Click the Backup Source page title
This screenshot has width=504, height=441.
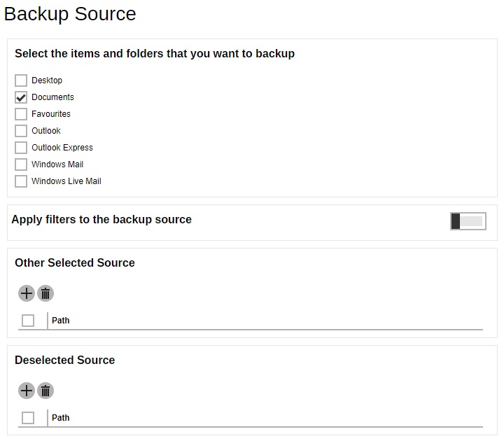[70, 14]
